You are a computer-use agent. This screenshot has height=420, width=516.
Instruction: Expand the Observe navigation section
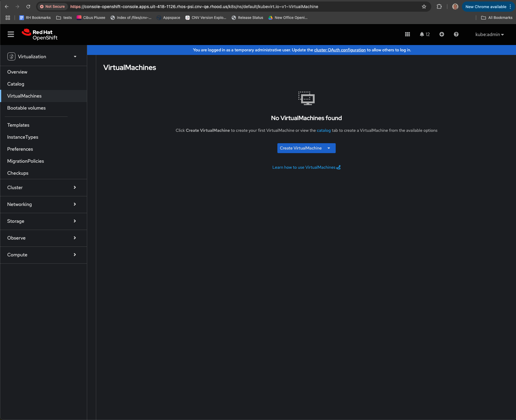click(x=44, y=238)
